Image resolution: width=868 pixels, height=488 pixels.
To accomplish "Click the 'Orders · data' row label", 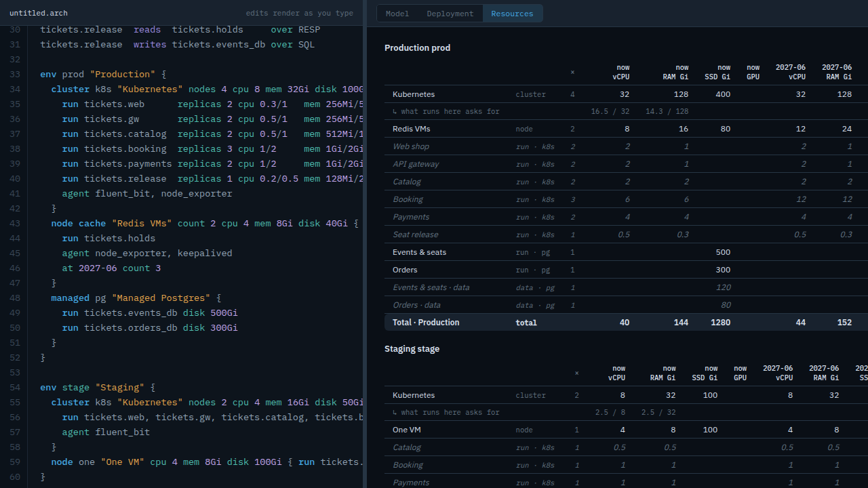I will pyautogui.click(x=416, y=305).
